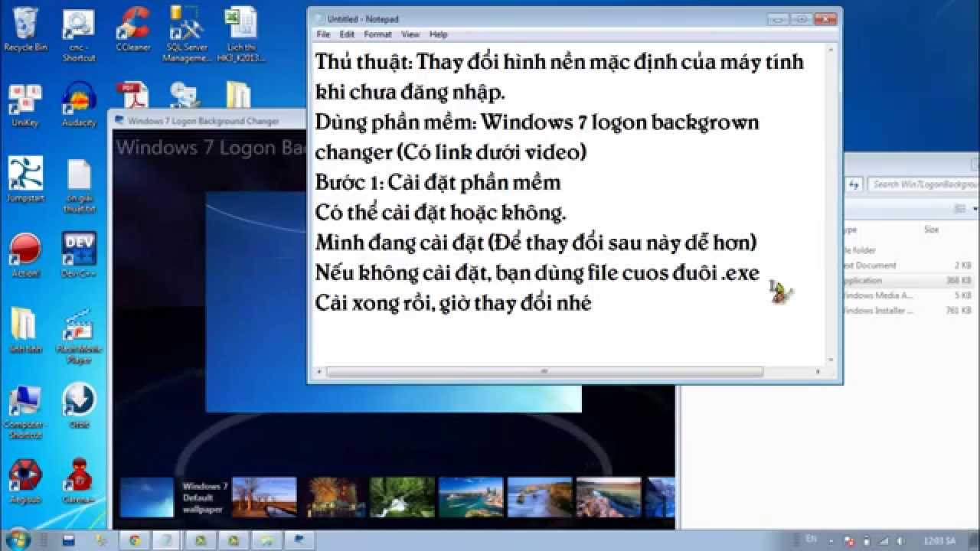The width and height of the screenshot is (980, 551).
Task: Click the refresh button in Explorer window
Action: click(855, 184)
